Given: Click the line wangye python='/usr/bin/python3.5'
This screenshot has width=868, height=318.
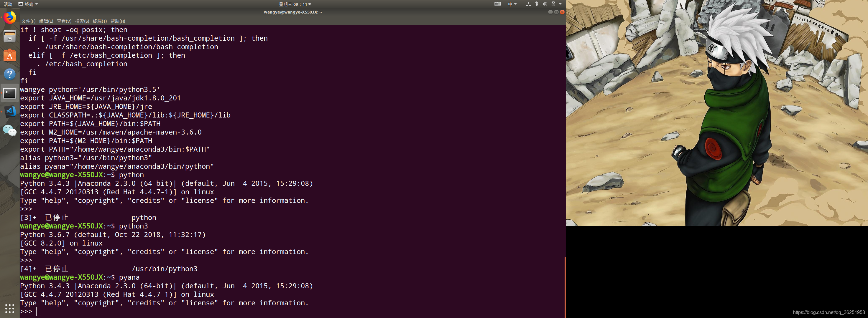Looking at the screenshot, I should [x=90, y=90].
